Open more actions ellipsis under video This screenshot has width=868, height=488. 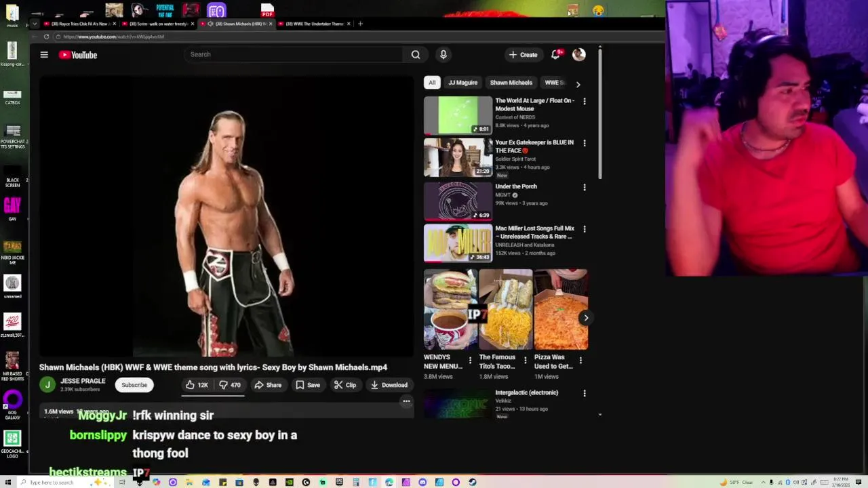pyautogui.click(x=406, y=401)
